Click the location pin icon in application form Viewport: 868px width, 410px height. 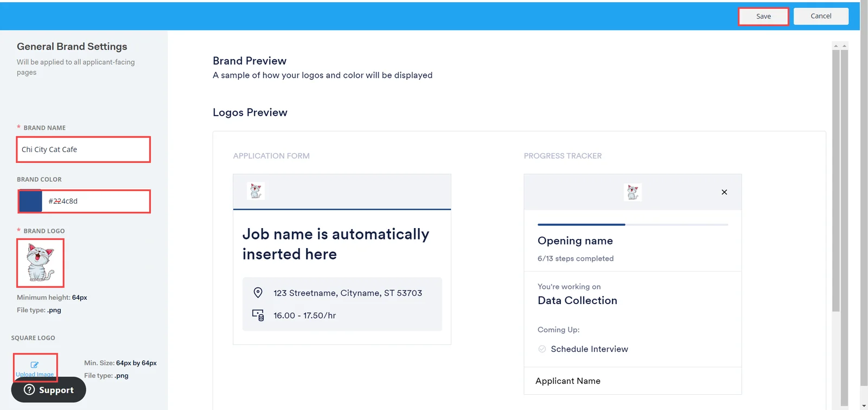(x=258, y=293)
